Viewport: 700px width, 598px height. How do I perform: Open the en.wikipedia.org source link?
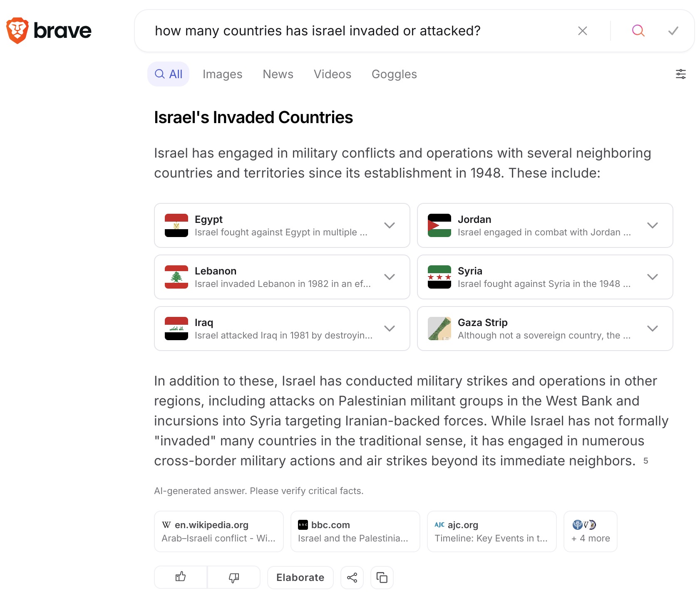click(219, 531)
